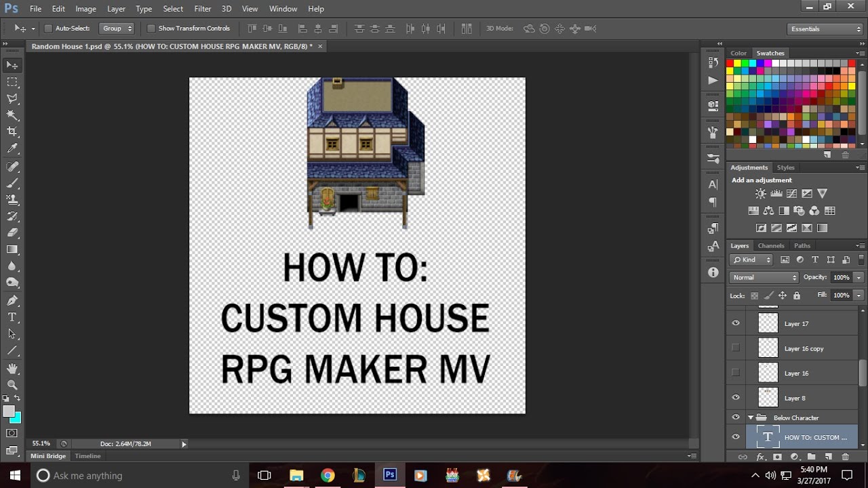Image resolution: width=868 pixels, height=488 pixels.
Task: Select the Brush tool
Action: pyautogui.click(x=12, y=183)
